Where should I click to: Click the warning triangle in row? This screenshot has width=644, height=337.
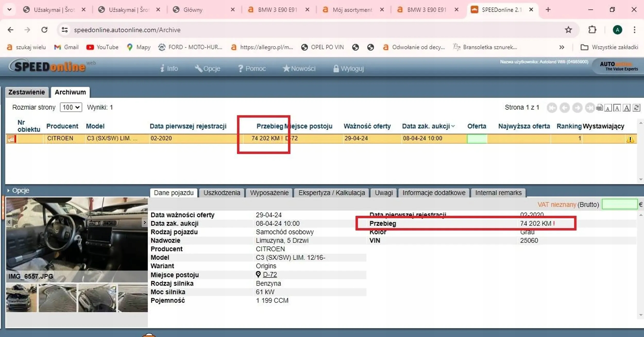(630, 139)
